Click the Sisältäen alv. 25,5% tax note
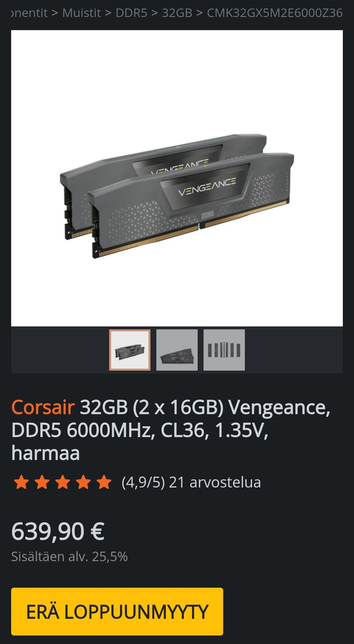Screen dimensions: 354x644 69,556
